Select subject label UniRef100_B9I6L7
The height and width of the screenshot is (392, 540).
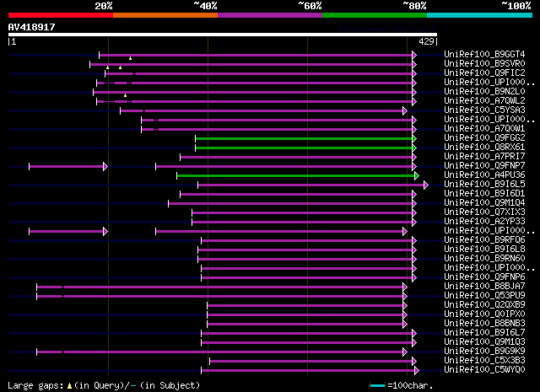tap(484, 333)
